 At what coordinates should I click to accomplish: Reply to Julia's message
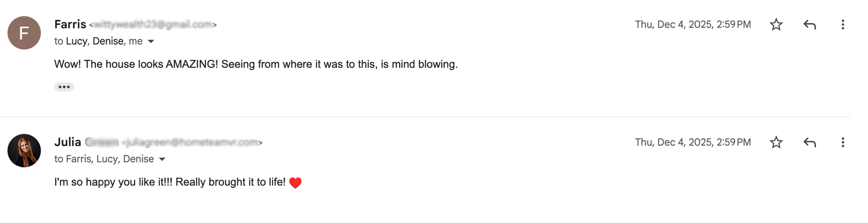pyautogui.click(x=810, y=142)
